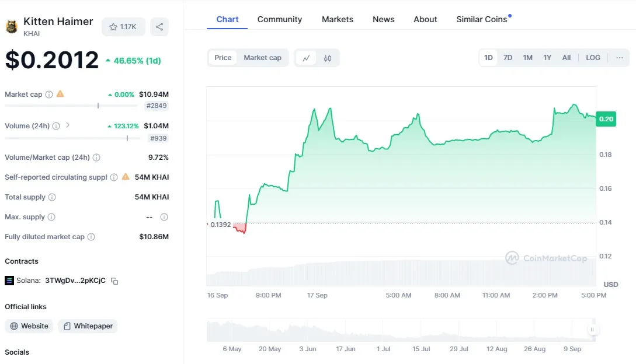Click the Volume (24h) rank slider bar
The height and width of the screenshot is (364, 636).
(72, 138)
